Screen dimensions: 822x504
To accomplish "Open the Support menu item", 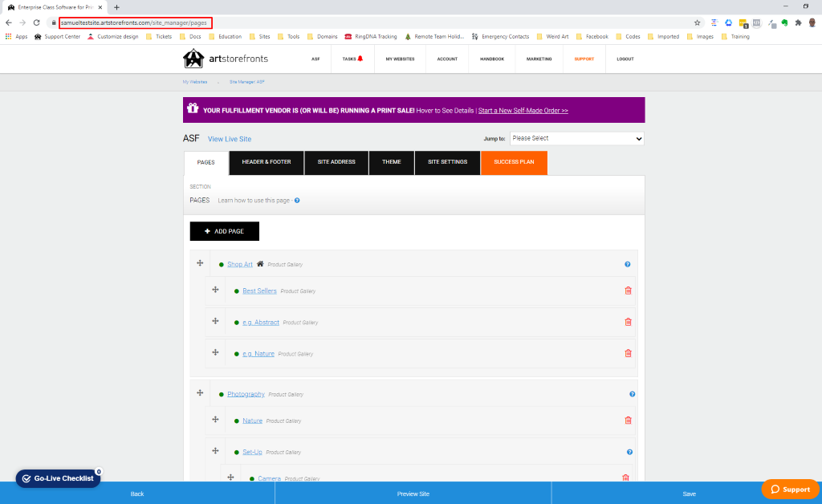I will pos(584,59).
